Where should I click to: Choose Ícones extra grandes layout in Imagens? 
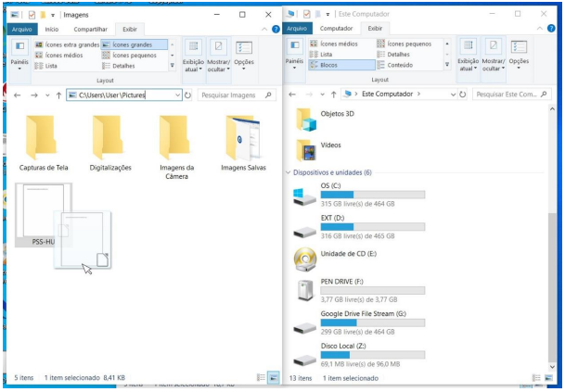coord(67,44)
